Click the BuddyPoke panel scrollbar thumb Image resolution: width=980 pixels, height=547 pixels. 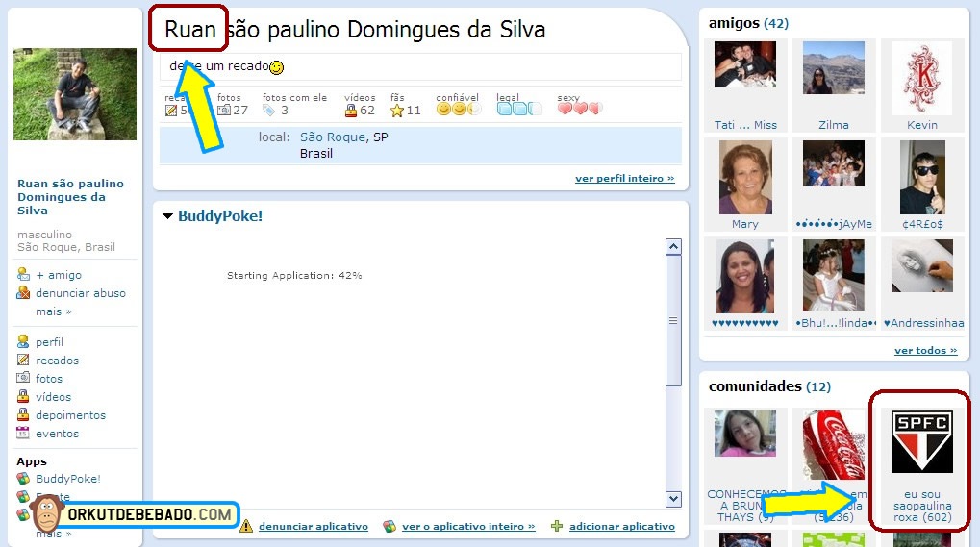click(x=673, y=320)
